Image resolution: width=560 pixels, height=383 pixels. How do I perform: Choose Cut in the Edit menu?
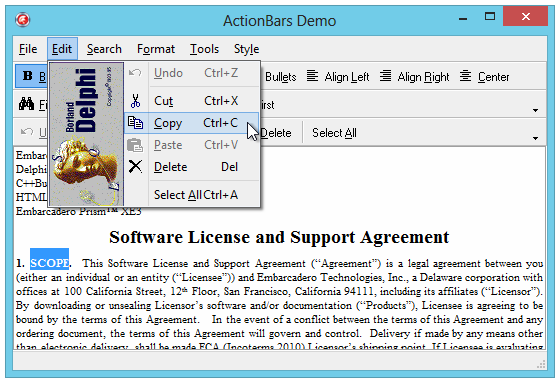tap(191, 101)
